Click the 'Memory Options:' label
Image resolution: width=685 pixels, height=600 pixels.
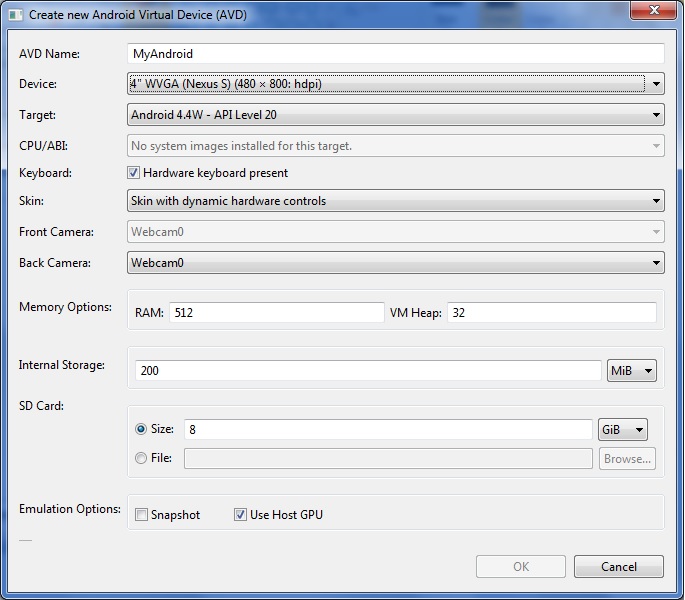click(x=66, y=307)
